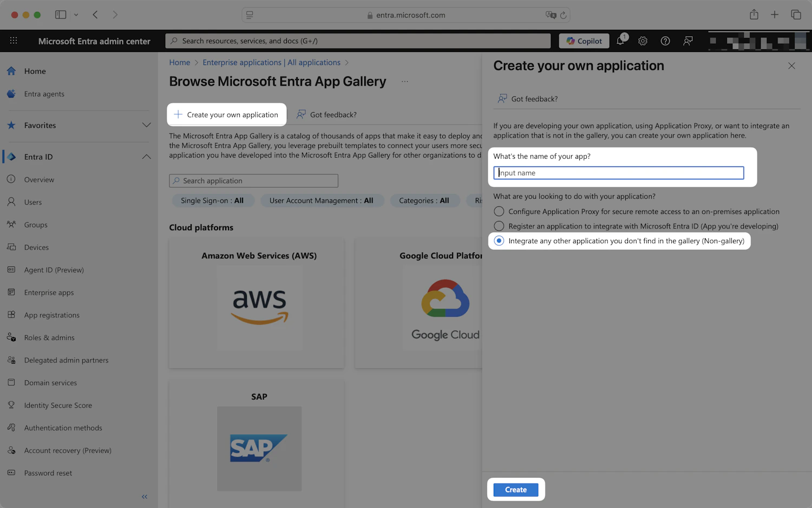The image size is (812, 508).
Task: Open the more options ellipsis by the title
Action: pos(404,82)
